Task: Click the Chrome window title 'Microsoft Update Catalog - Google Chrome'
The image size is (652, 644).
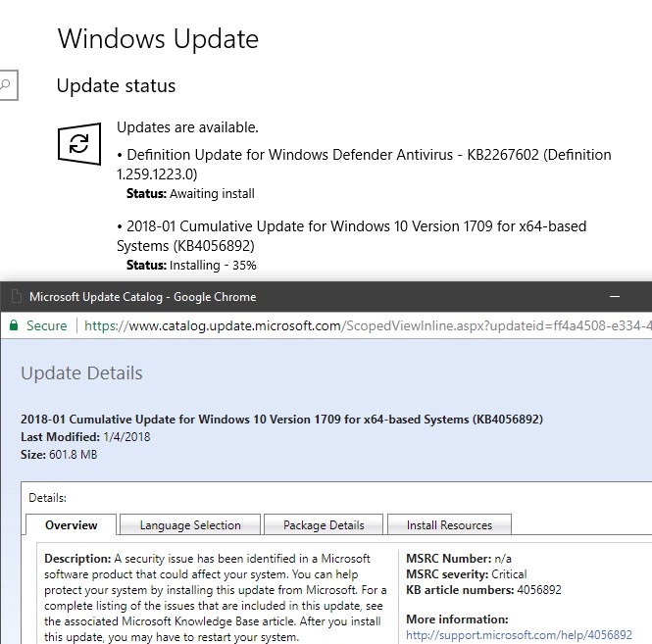Action: (x=142, y=297)
